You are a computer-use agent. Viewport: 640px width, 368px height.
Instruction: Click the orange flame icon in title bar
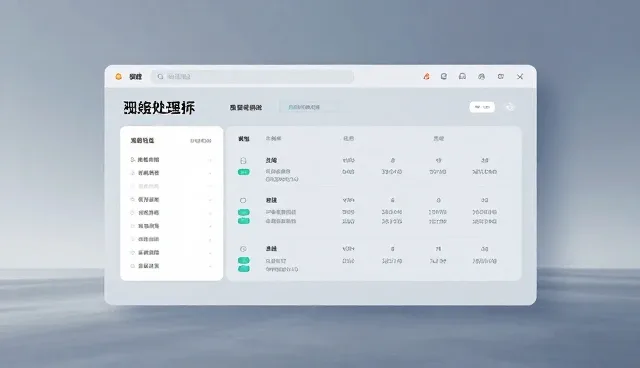click(x=426, y=76)
